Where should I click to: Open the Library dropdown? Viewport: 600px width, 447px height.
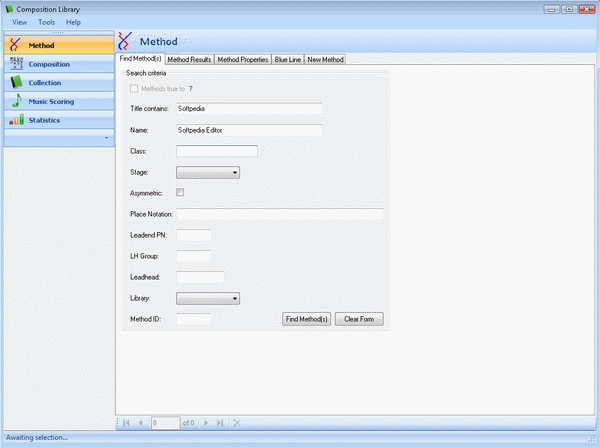click(x=208, y=299)
